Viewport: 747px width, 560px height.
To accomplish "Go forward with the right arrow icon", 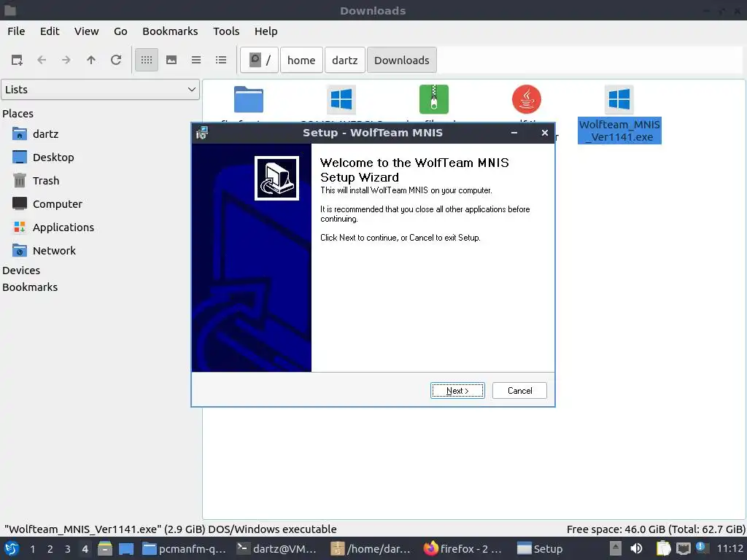I will click(x=66, y=60).
